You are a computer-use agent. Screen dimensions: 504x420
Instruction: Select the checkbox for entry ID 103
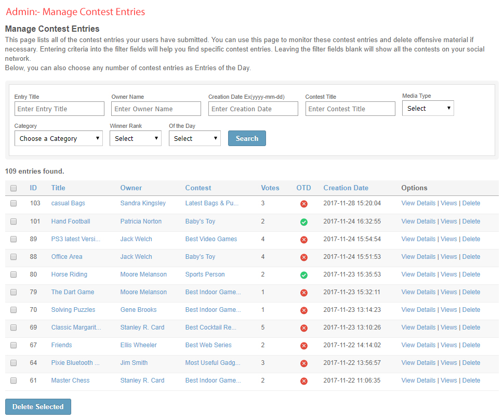click(x=14, y=203)
